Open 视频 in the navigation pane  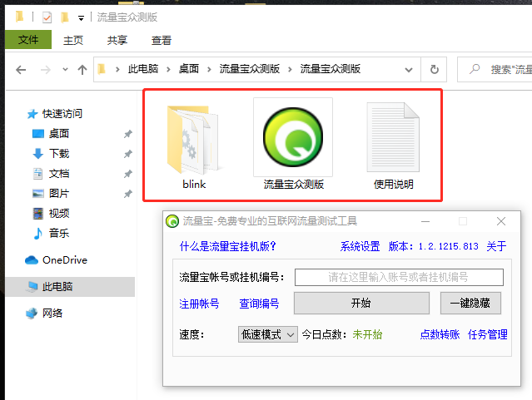click(59, 214)
